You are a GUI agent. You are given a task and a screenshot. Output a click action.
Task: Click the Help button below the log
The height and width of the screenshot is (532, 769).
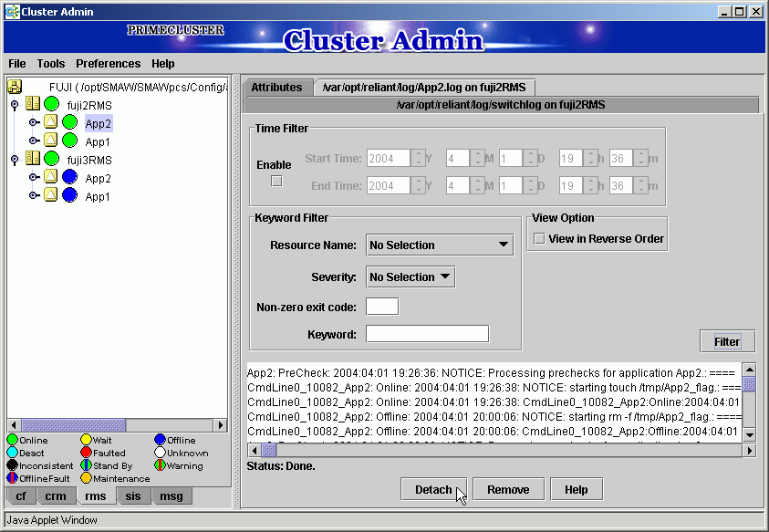577,490
